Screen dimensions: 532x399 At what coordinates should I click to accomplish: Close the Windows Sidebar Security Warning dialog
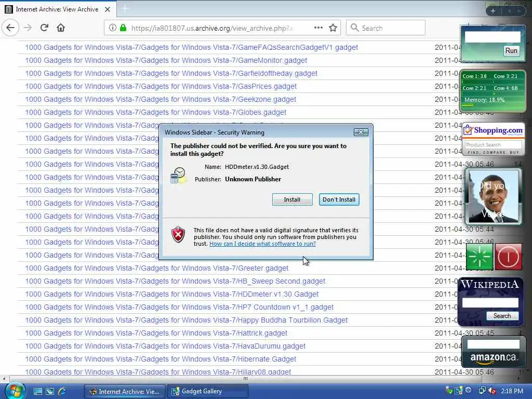pyautogui.click(x=361, y=132)
